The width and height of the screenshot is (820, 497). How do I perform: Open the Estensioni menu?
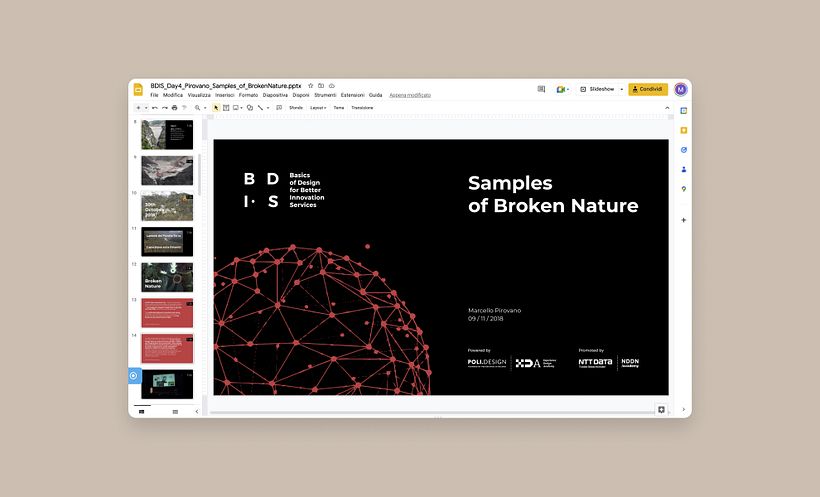[352, 95]
